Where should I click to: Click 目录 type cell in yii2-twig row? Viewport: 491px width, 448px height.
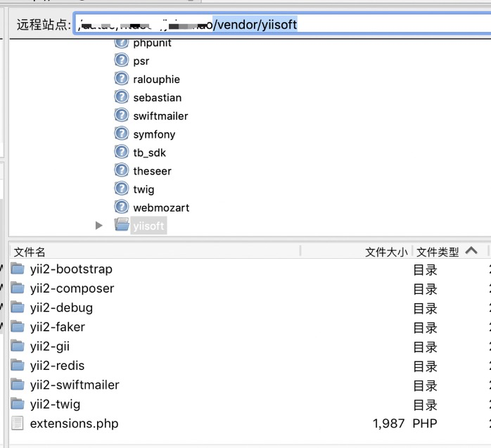tap(426, 405)
